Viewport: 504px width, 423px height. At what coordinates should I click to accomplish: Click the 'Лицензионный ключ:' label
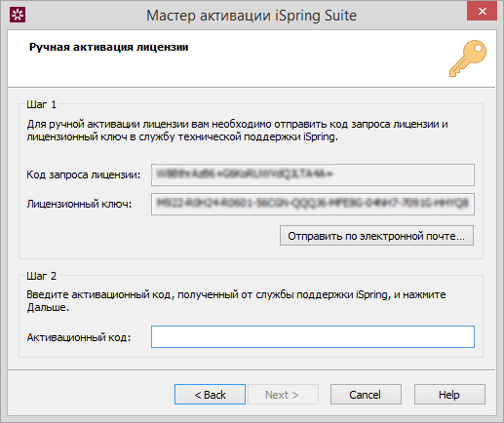[79, 204]
